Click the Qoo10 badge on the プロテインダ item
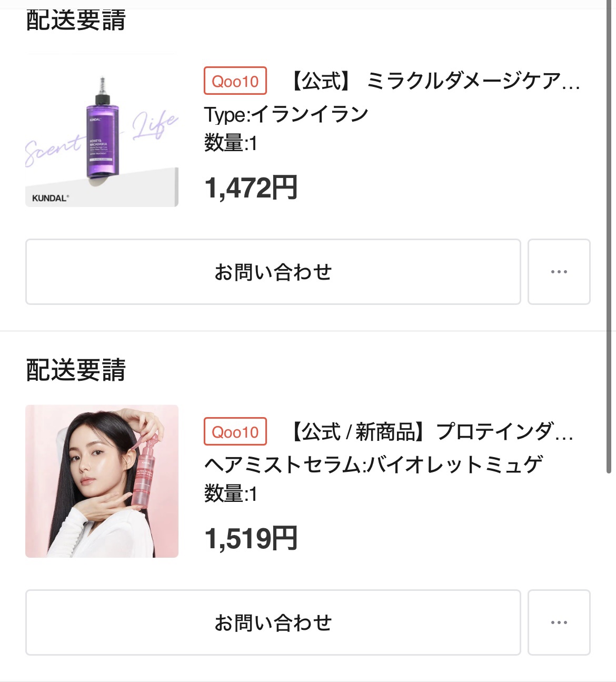Screen dimensions: 616x682 (x=235, y=432)
